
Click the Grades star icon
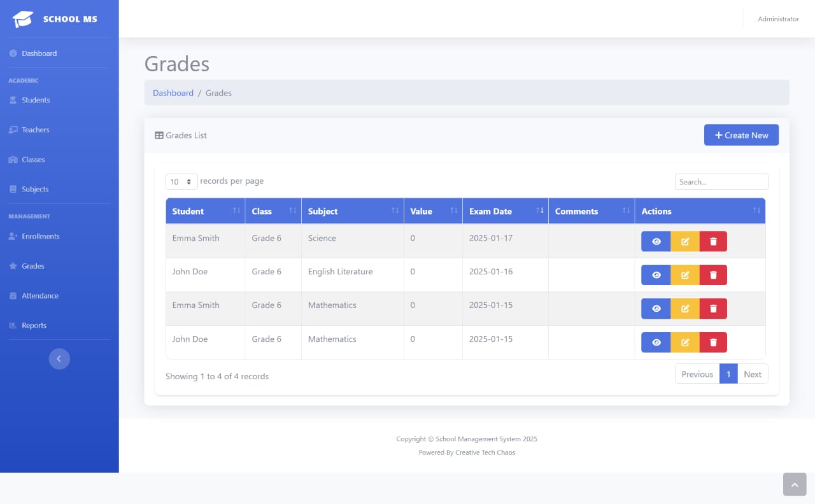tap(13, 266)
